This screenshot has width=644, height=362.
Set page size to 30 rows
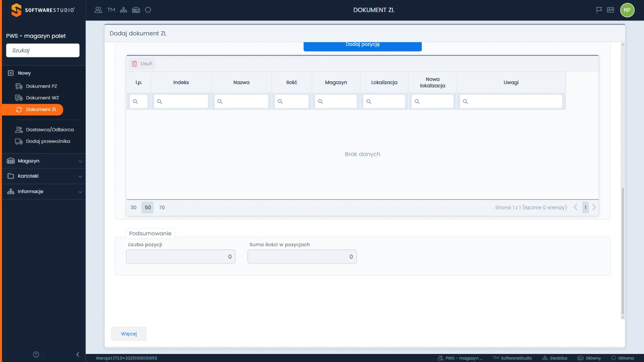pyautogui.click(x=134, y=208)
